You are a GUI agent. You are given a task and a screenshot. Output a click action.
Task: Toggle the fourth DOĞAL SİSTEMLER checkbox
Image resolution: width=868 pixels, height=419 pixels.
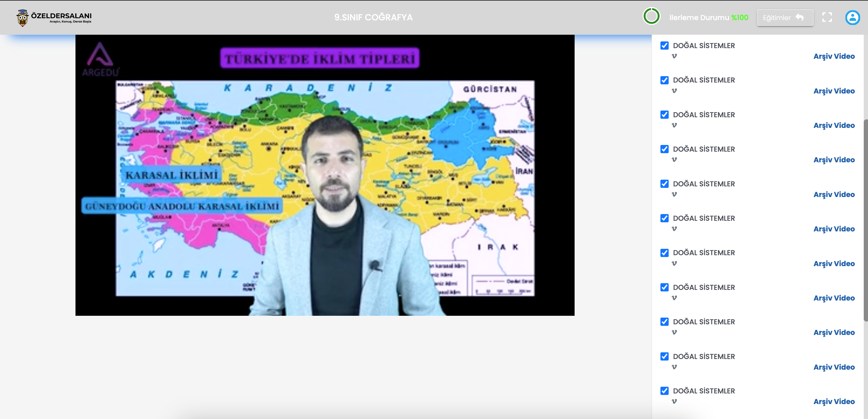tap(664, 149)
